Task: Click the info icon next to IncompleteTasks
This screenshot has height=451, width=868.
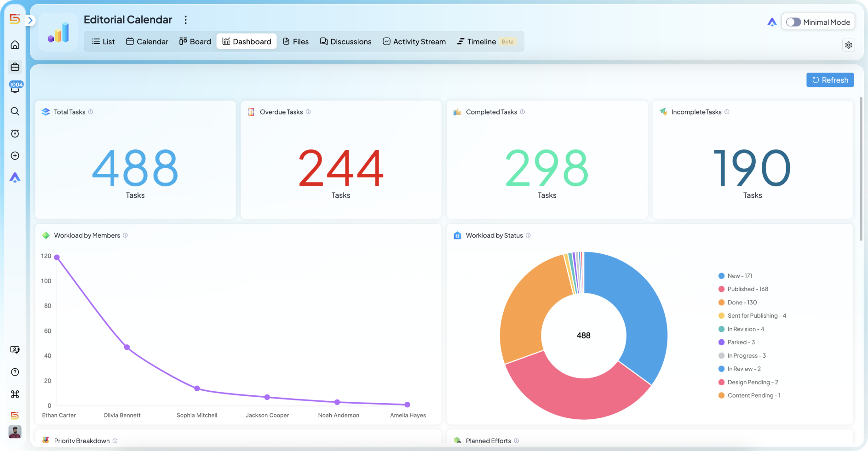Action: [x=727, y=112]
